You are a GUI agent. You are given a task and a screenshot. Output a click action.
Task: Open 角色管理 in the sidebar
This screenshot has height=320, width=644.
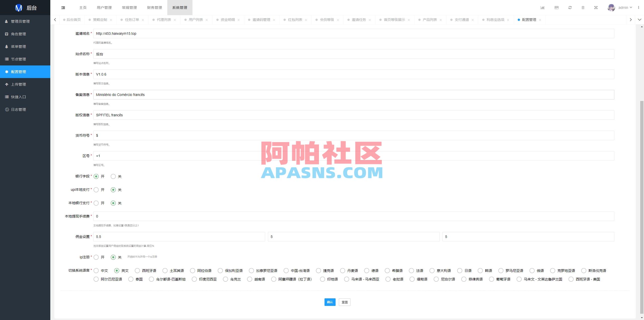pos(18,34)
